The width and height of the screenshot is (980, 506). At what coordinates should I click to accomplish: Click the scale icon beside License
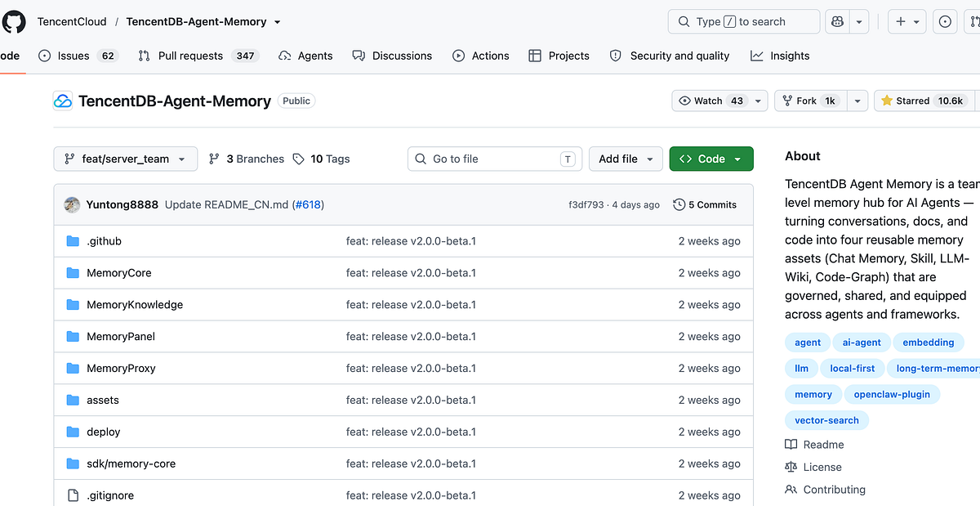click(791, 468)
